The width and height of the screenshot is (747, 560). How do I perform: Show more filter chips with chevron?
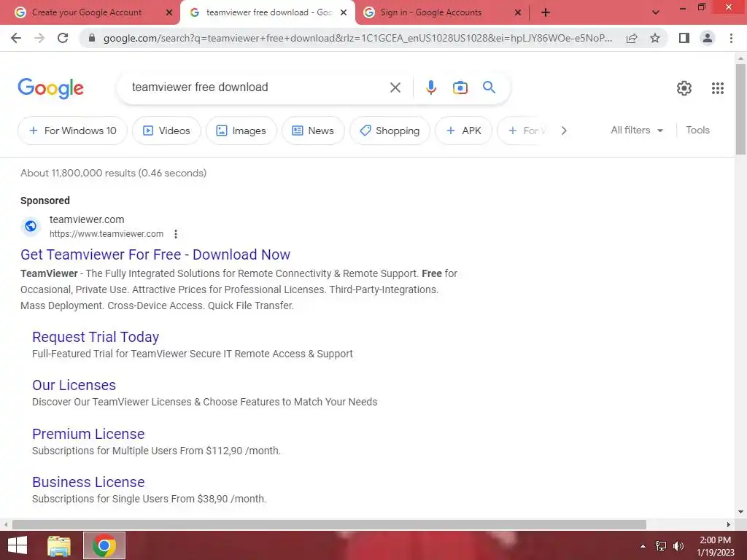(564, 131)
